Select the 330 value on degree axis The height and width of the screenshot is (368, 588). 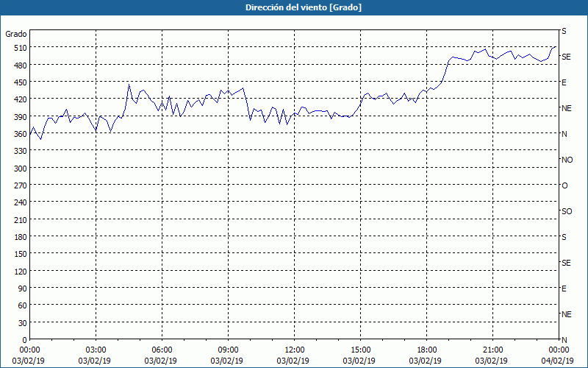point(21,151)
